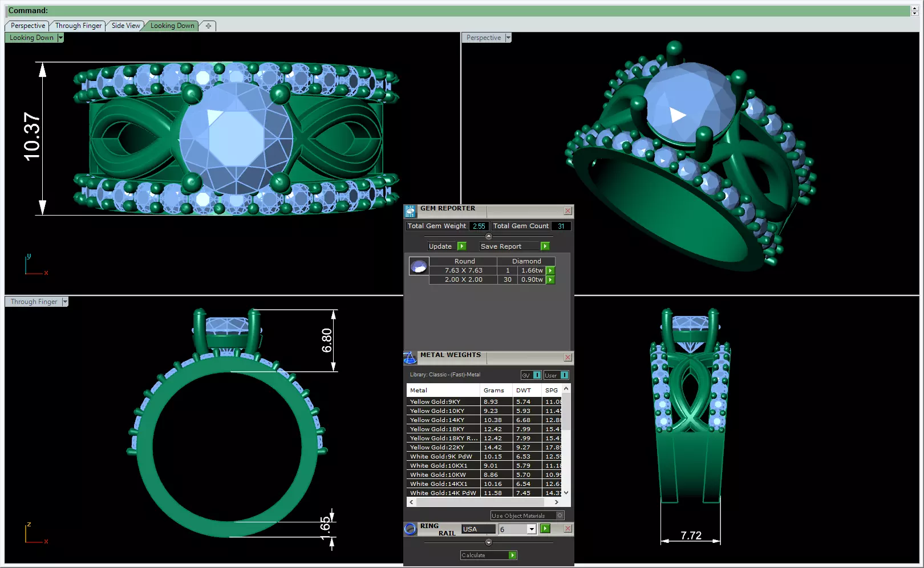
Task: Toggle the GV metal library switch
Action: (x=531, y=375)
